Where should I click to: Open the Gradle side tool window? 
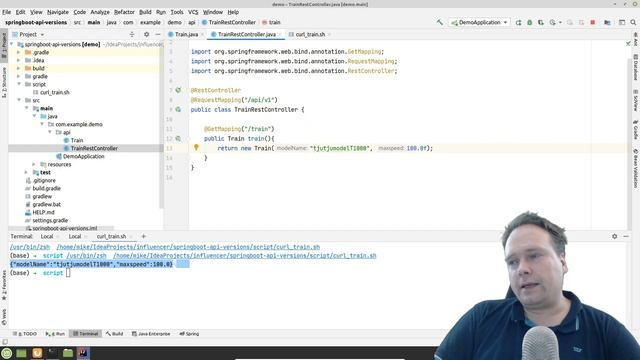point(636,130)
